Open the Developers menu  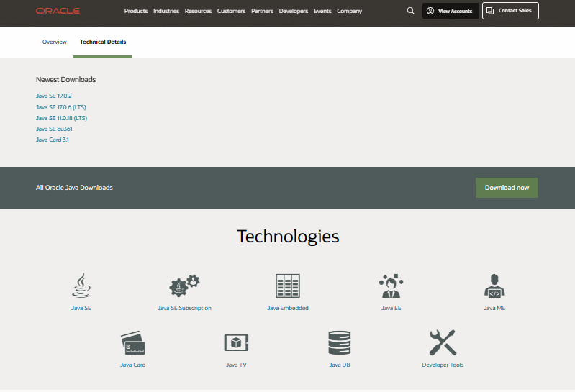coord(294,11)
